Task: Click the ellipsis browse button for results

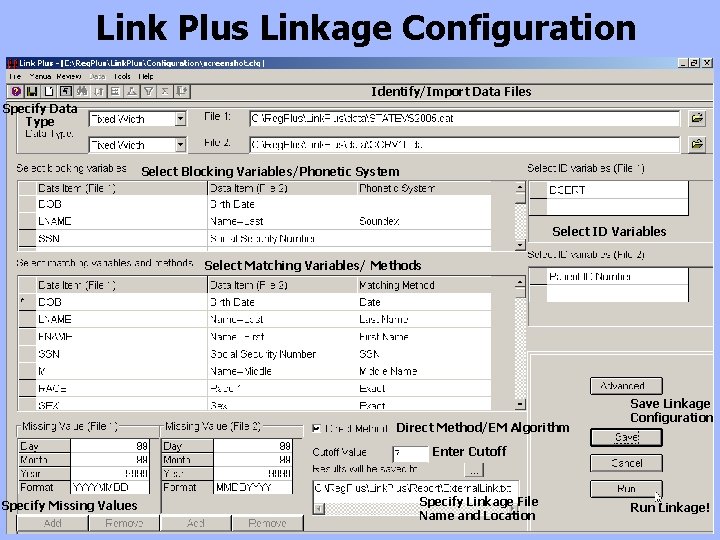Action: click(x=474, y=470)
